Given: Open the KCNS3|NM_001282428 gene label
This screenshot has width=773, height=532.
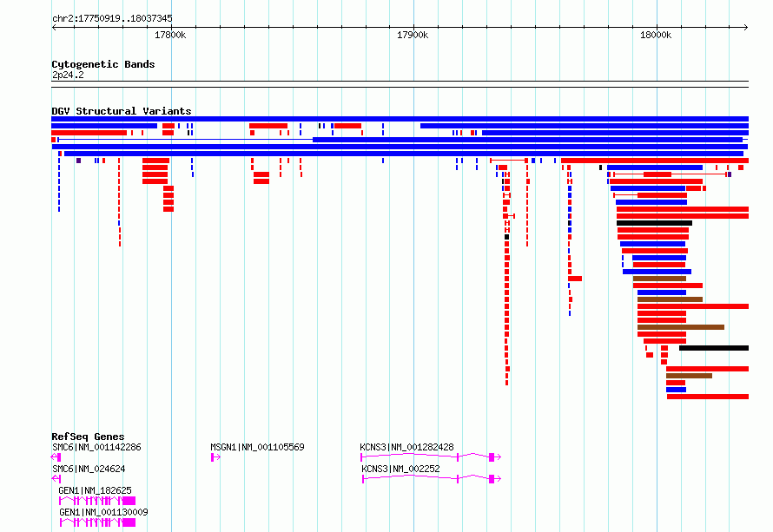Looking at the screenshot, I should pyautogui.click(x=406, y=447).
